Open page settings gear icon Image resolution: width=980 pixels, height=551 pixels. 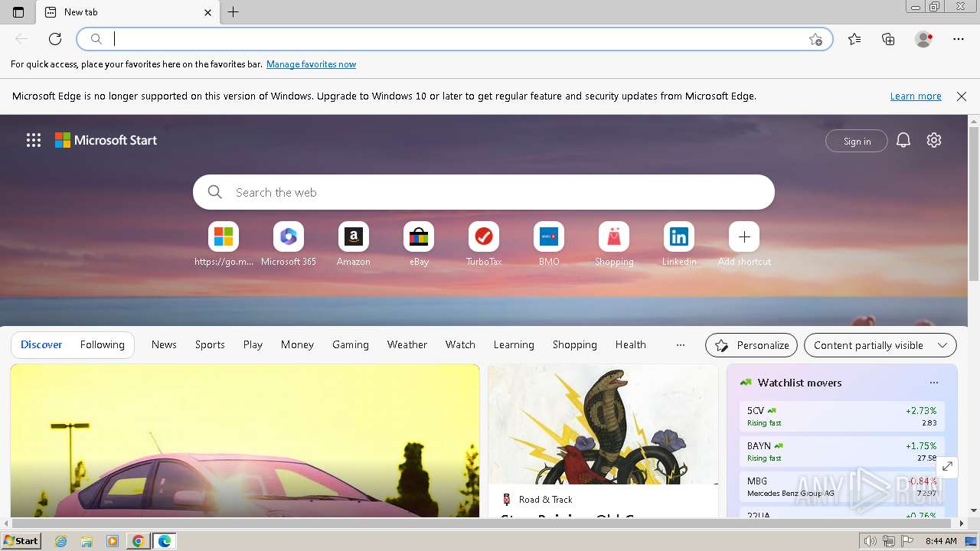[x=934, y=140]
